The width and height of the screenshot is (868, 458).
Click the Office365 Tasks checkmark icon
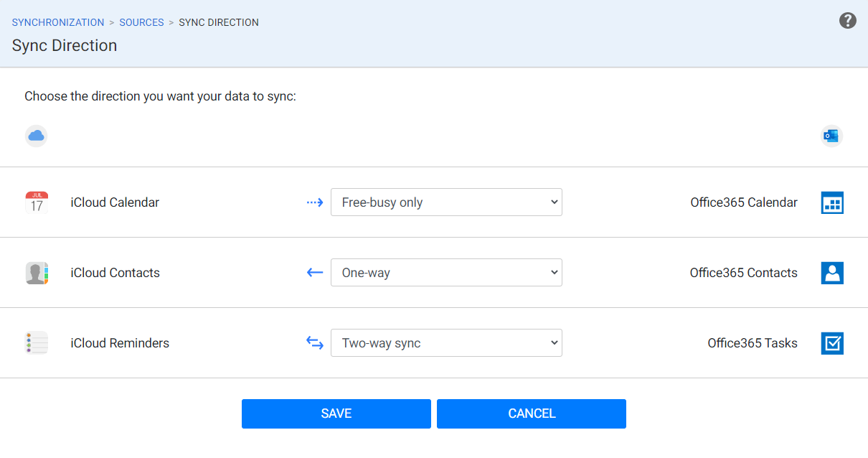(x=832, y=343)
